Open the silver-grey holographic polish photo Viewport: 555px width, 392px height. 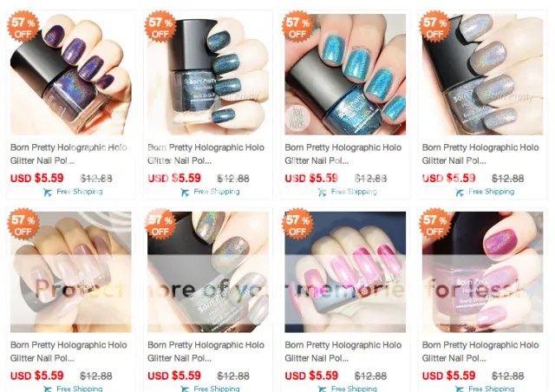tap(483, 75)
